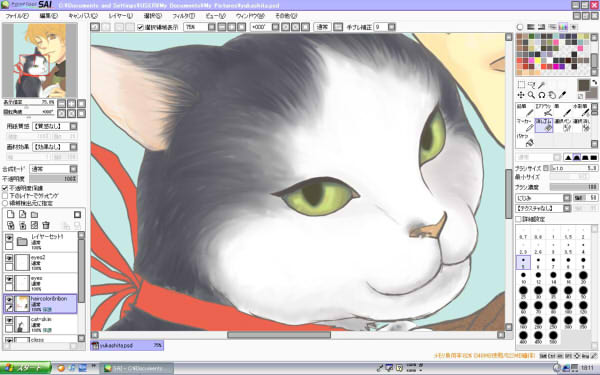Toggle the selection edge display checkbox
This screenshot has width=600, height=375.
(140, 27)
